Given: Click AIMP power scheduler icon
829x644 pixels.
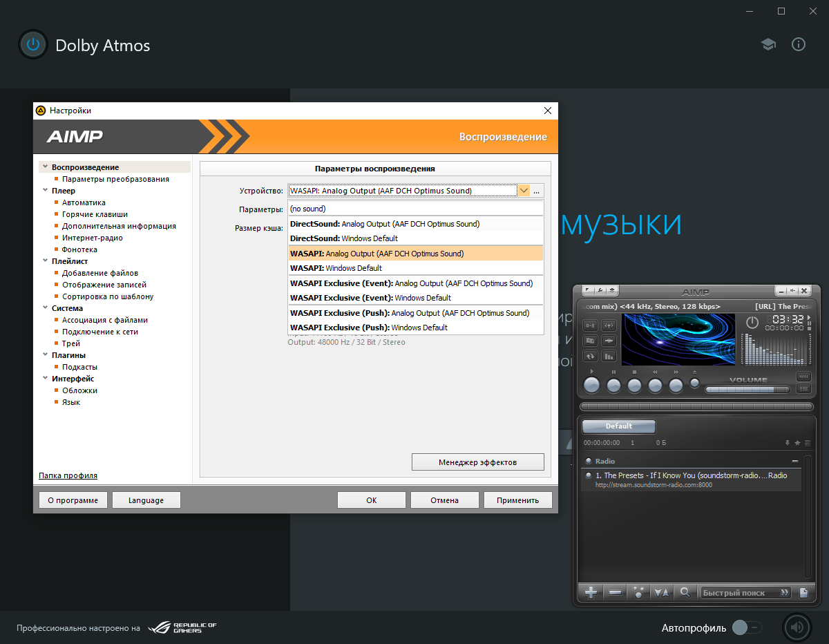Looking at the screenshot, I should (x=752, y=322).
